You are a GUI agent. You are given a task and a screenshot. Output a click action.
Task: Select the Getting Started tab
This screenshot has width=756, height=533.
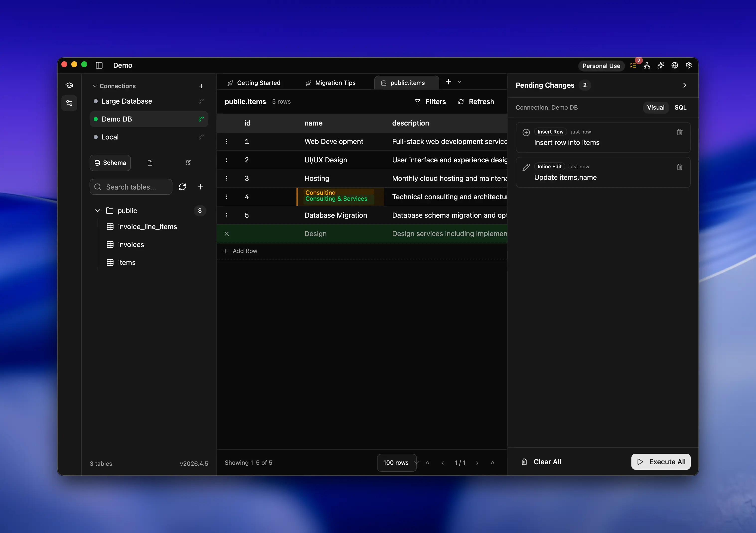pyautogui.click(x=258, y=83)
